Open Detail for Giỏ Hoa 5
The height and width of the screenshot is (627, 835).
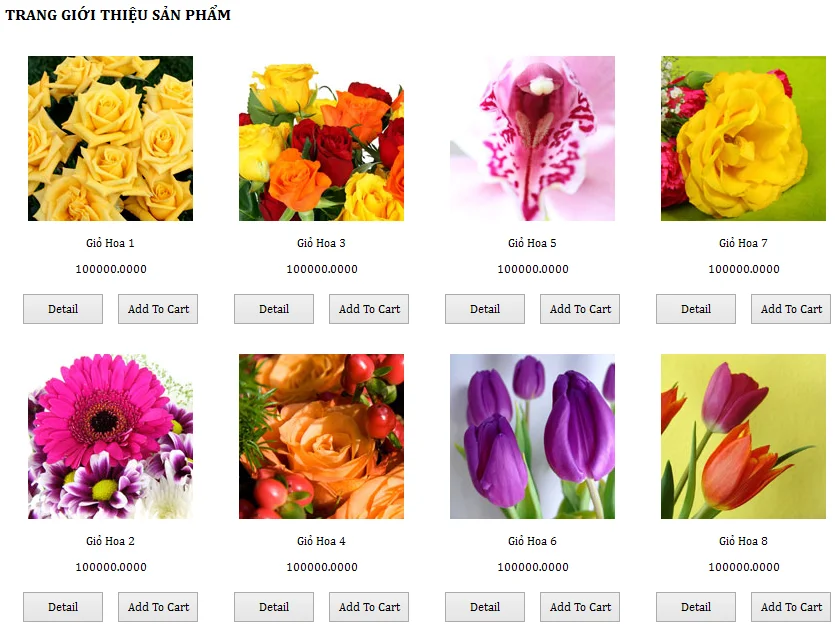pos(485,309)
